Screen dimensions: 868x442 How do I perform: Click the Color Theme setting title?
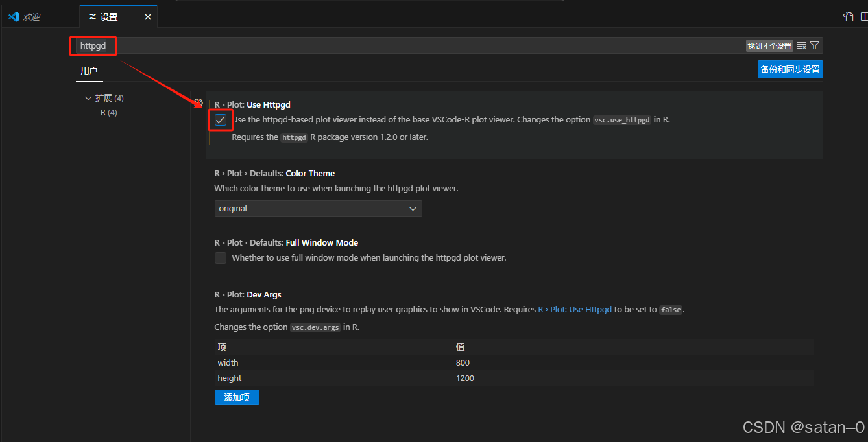tap(274, 174)
